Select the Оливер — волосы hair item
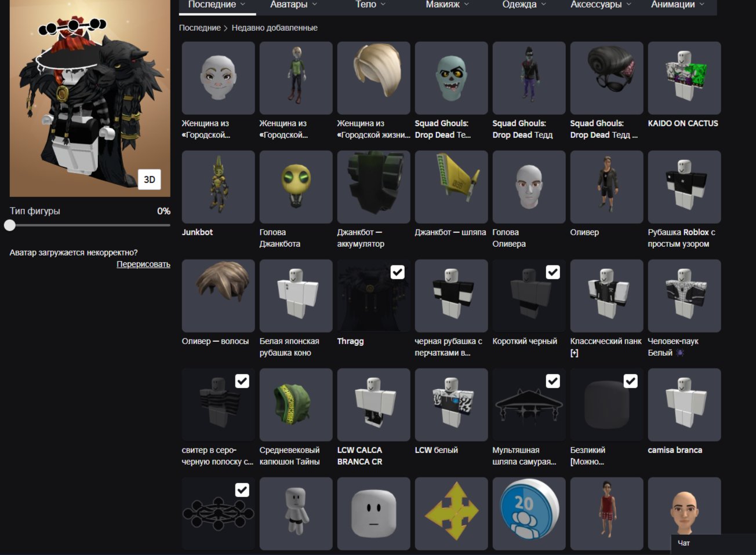Screen dimensions: 756x555 point(218,295)
